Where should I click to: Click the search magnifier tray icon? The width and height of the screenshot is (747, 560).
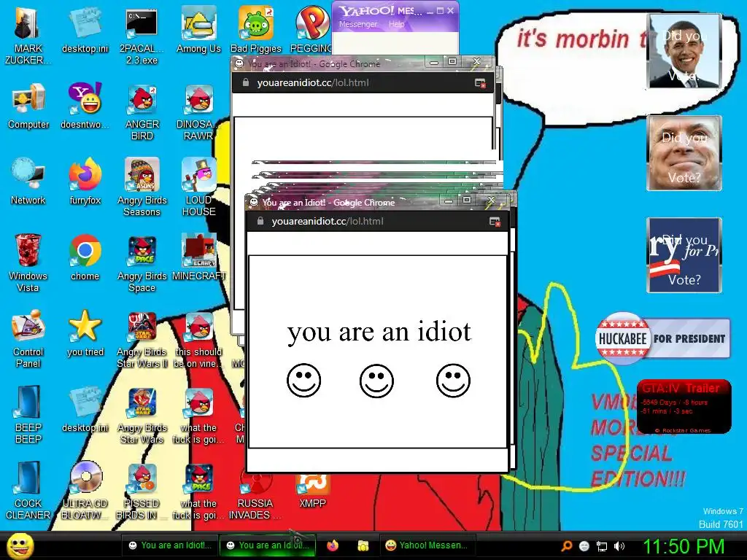tap(566, 545)
